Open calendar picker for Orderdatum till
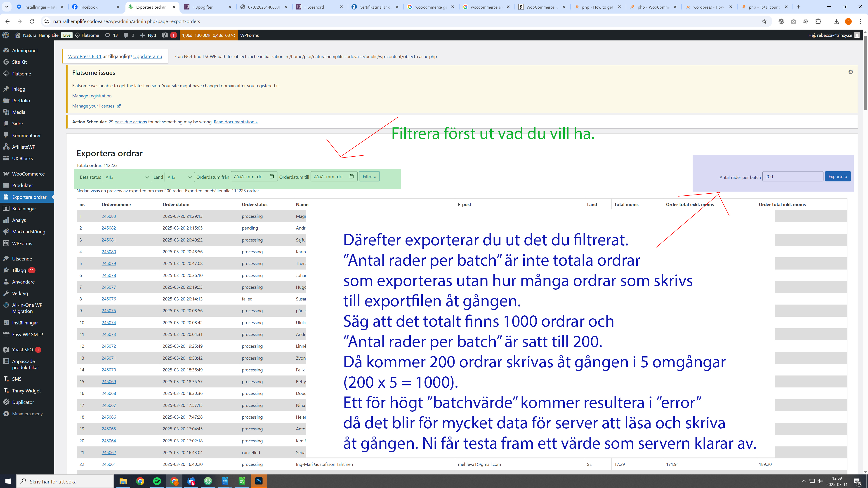The height and width of the screenshot is (488, 868). coord(352,176)
